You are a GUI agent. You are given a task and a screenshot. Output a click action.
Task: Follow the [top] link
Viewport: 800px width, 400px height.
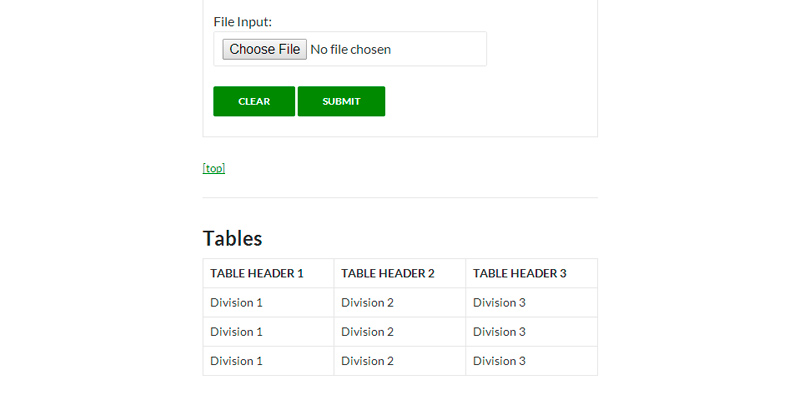pos(214,168)
